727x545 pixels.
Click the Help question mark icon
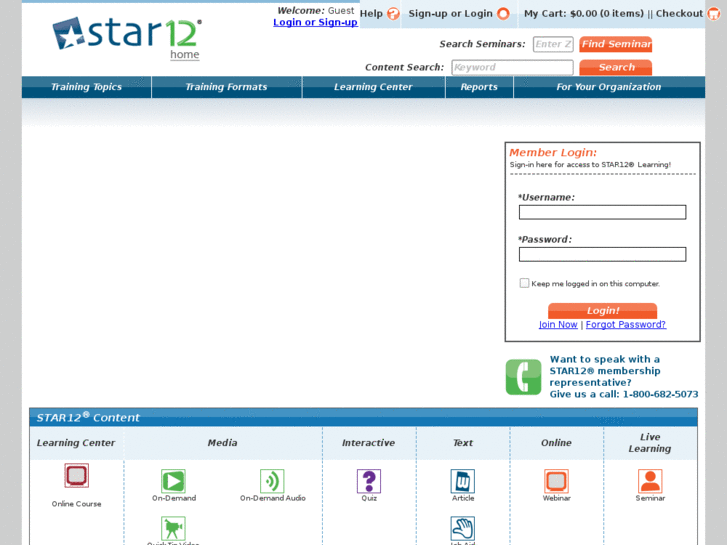click(393, 14)
